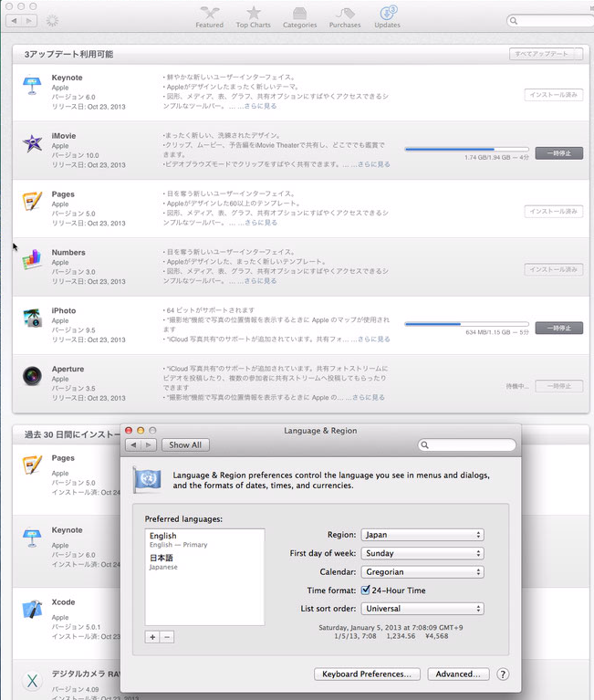Click iPhoto icon in updates list
Viewport: 594px width, 700px height.
(32, 318)
